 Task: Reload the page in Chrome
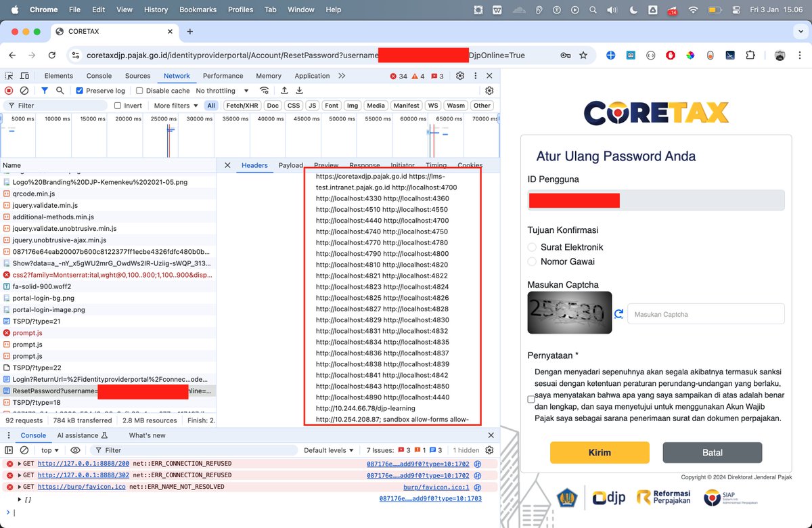coord(52,56)
